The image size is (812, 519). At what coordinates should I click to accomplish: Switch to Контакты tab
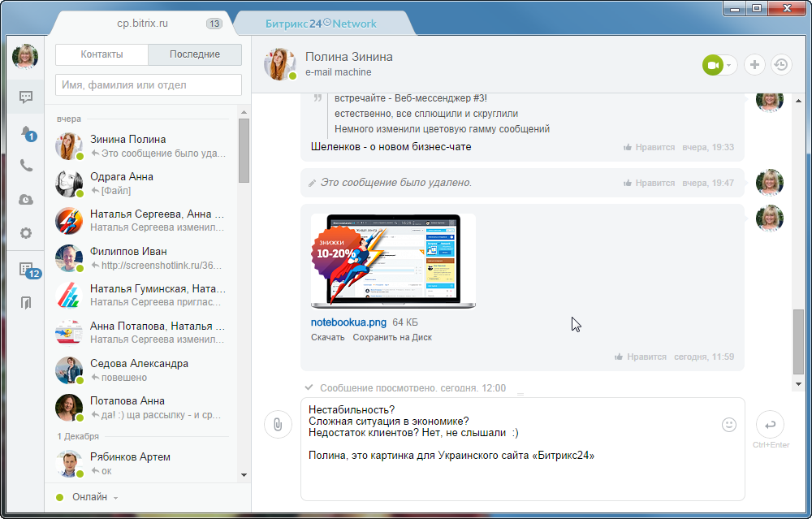click(102, 54)
